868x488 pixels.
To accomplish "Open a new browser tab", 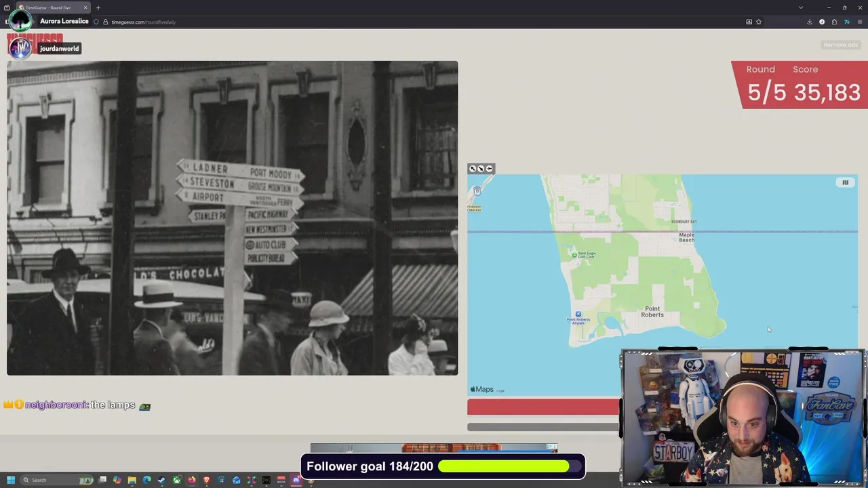I will (x=98, y=7).
